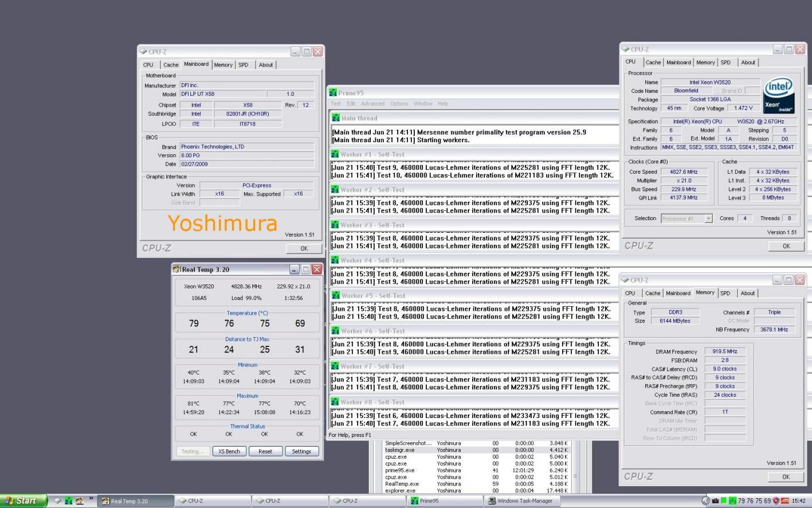The width and height of the screenshot is (812, 508).
Task: Click the Task Manager process list scrollbar
Action: [575, 467]
